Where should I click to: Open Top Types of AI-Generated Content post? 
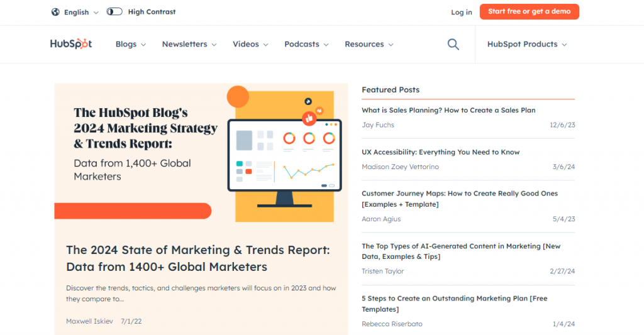tap(461, 251)
